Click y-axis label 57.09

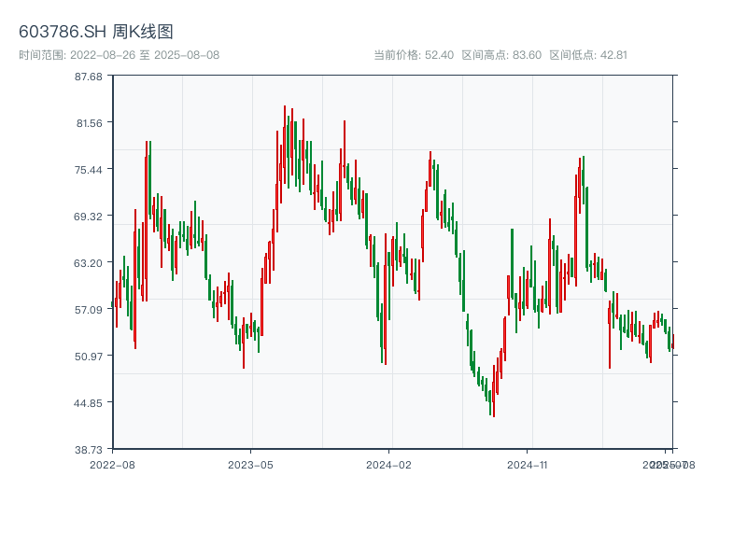[x=89, y=310]
